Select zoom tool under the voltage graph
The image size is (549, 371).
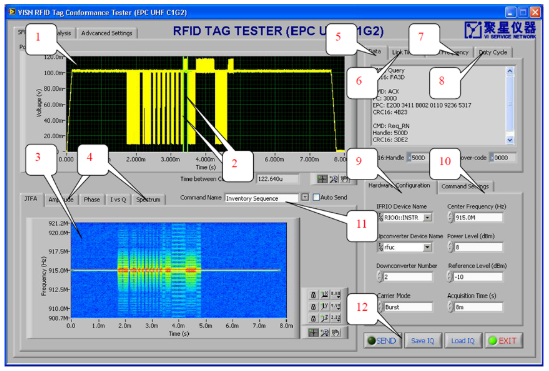334,179
